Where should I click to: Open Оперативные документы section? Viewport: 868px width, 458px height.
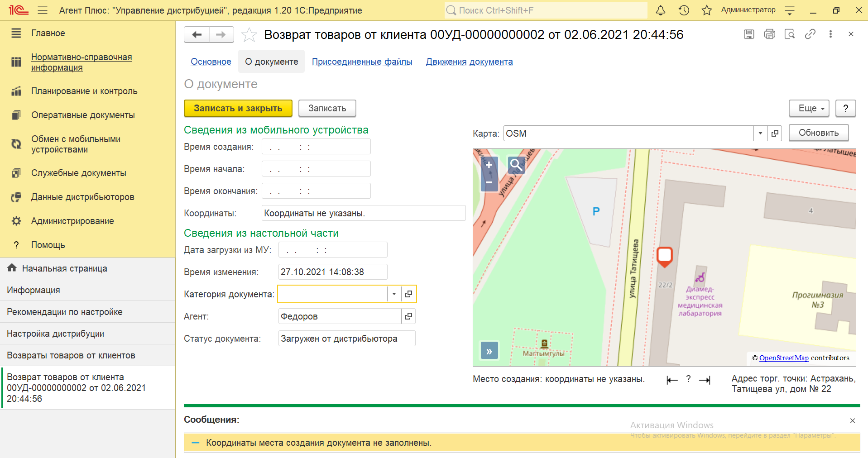[87, 115]
